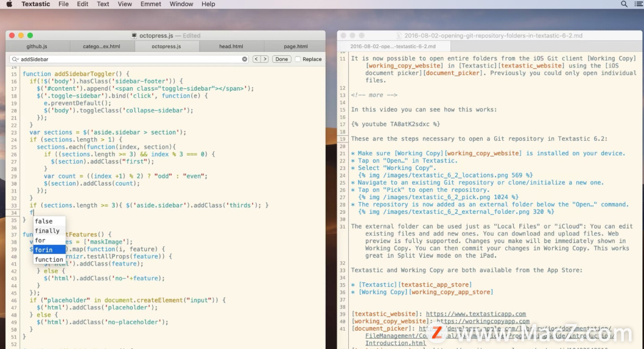Open the Emmet menu

[x=151, y=4]
